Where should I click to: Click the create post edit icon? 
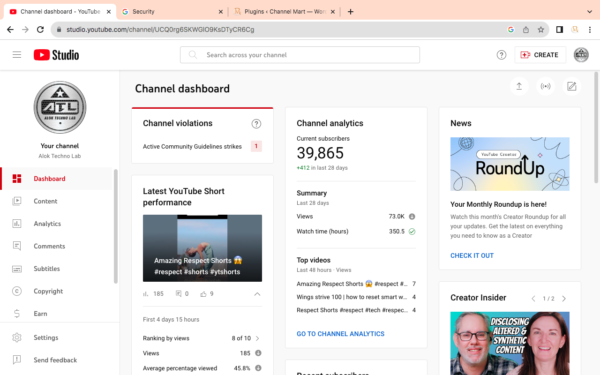571,86
